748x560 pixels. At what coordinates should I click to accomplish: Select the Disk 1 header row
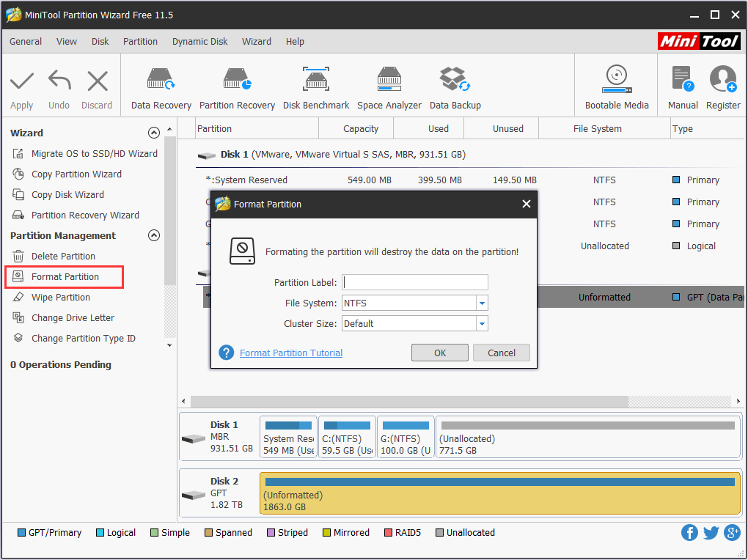[x=469, y=155]
